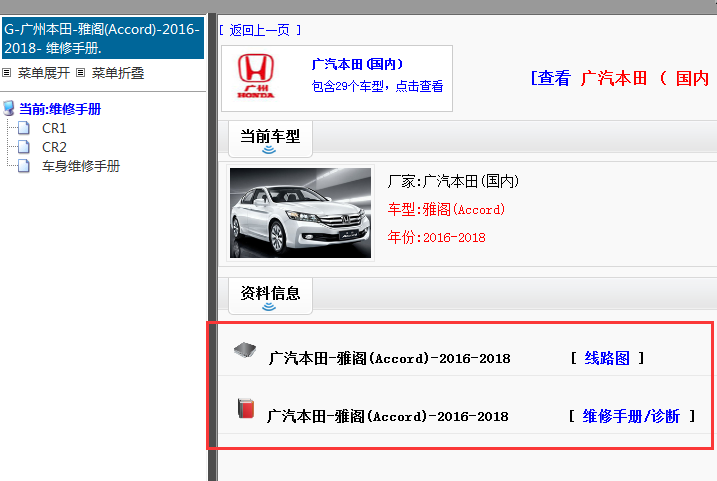Screen dimensions: 717x481
Task: Click the red book icon in 维修手册 row
Action: [246, 408]
